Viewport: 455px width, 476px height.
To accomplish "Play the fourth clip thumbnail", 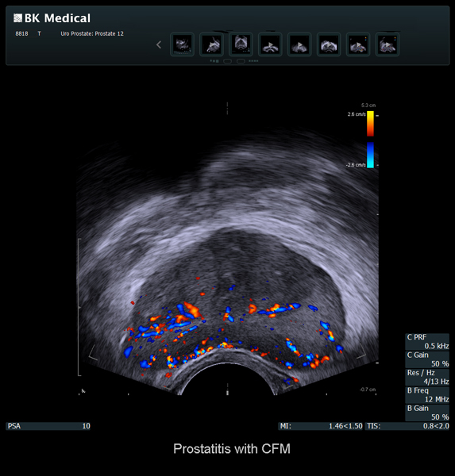I will coord(270,44).
